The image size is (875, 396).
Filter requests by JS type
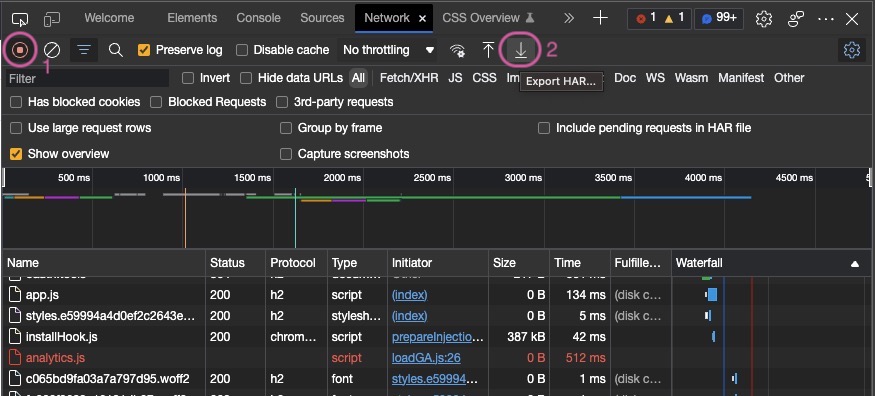click(455, 78)
